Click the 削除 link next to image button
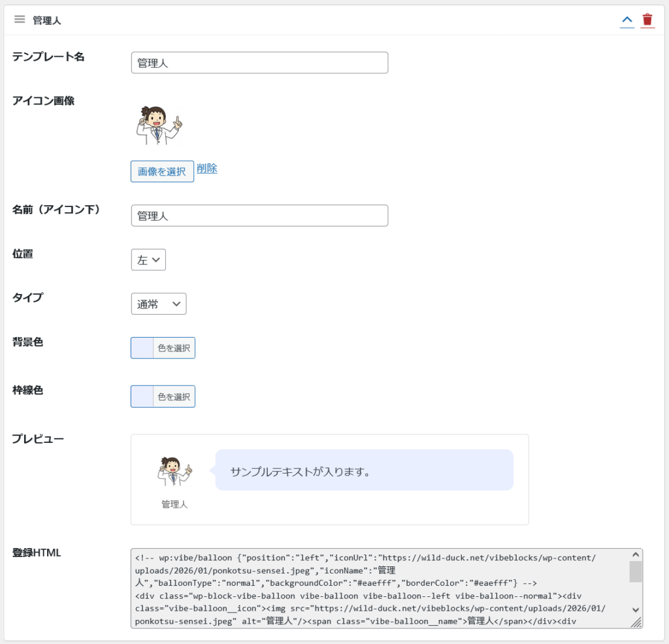The height and width of the screenshot is (644, 669). point(207,169)
